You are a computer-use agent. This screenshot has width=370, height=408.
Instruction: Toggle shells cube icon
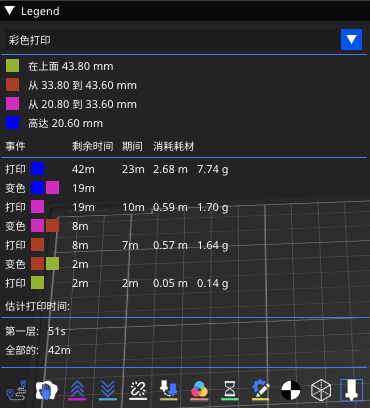321,390
